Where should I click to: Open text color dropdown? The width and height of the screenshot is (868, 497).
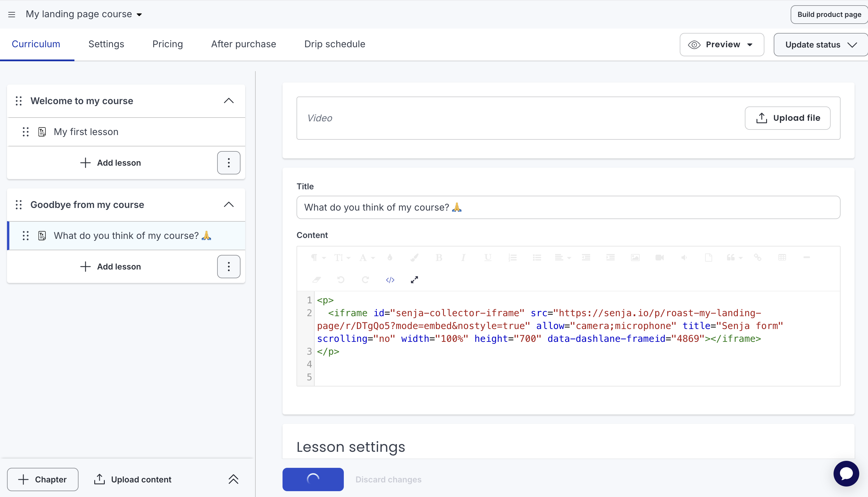click(x=367, y=258)
